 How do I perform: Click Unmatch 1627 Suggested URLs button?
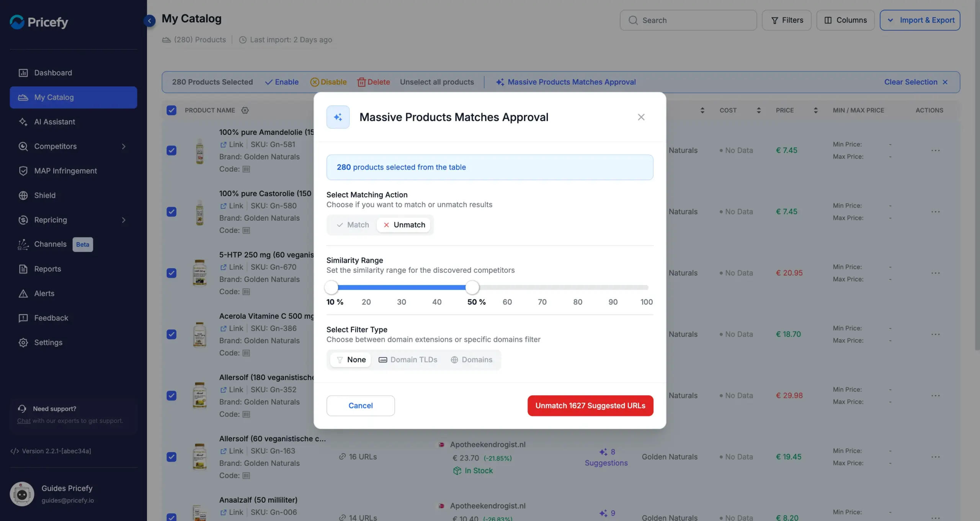click(x=590, y=406)
